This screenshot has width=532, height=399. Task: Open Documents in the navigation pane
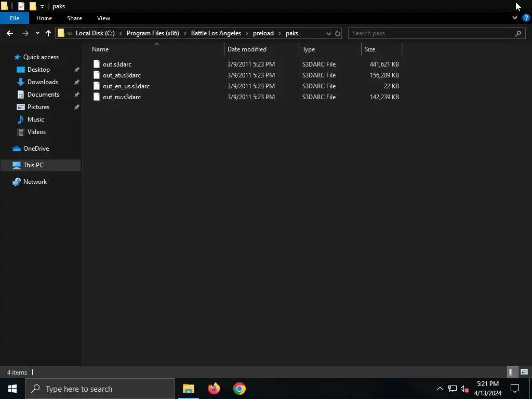43,95
